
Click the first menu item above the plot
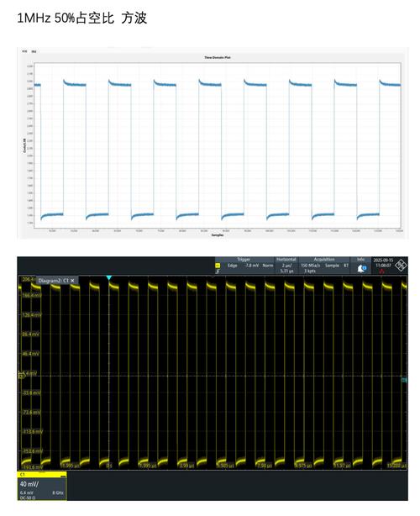tap(24, 51)
